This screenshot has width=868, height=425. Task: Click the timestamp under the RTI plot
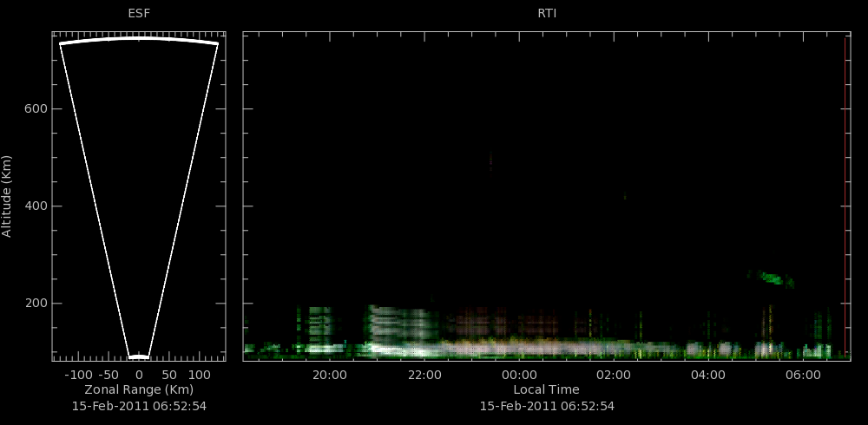[x=547, y=406]
